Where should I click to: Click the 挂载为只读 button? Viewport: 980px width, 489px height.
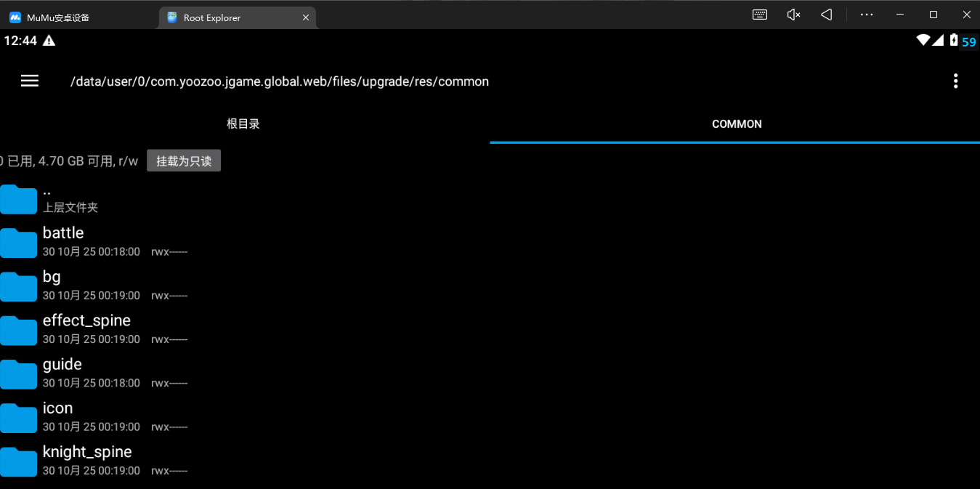[184, 161]
